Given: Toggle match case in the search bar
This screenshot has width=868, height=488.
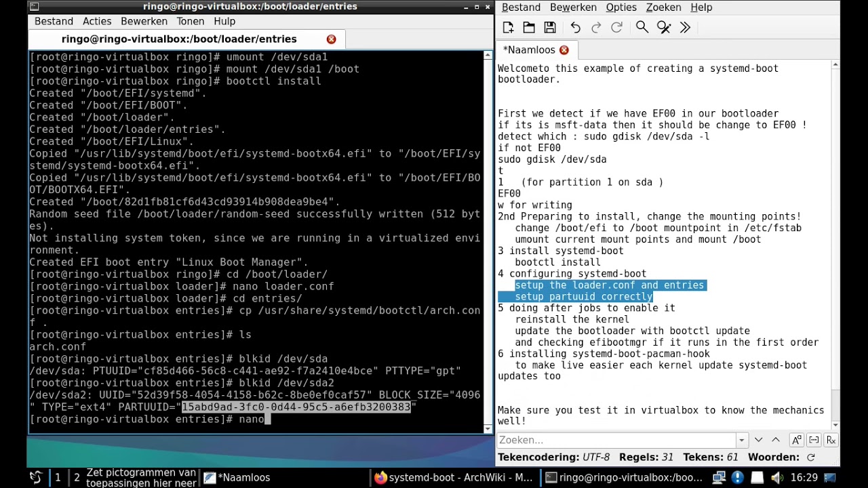Looking at the screenshot, I should 796,440.
